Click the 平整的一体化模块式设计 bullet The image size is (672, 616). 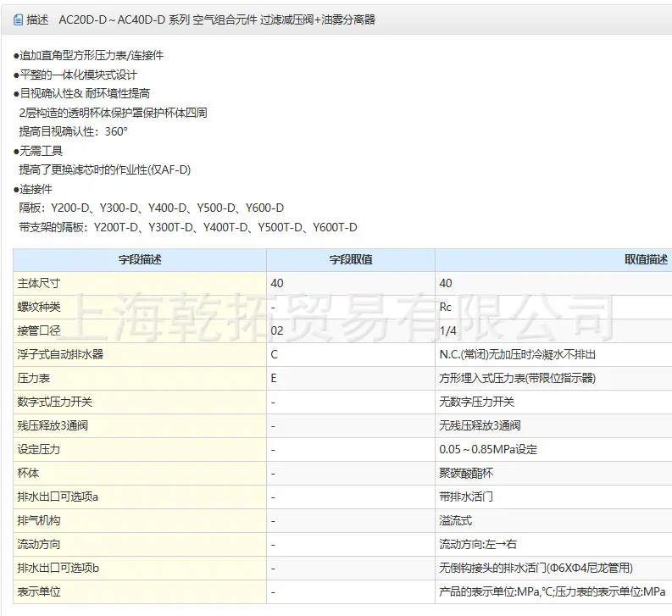[75, 75]
